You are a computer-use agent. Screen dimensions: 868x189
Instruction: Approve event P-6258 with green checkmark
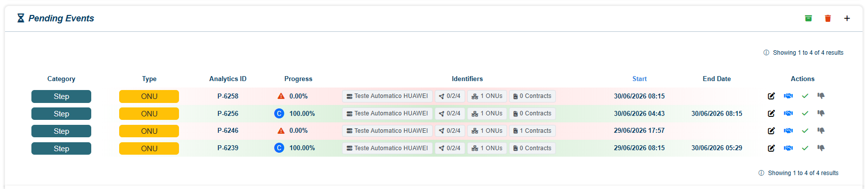805,96
